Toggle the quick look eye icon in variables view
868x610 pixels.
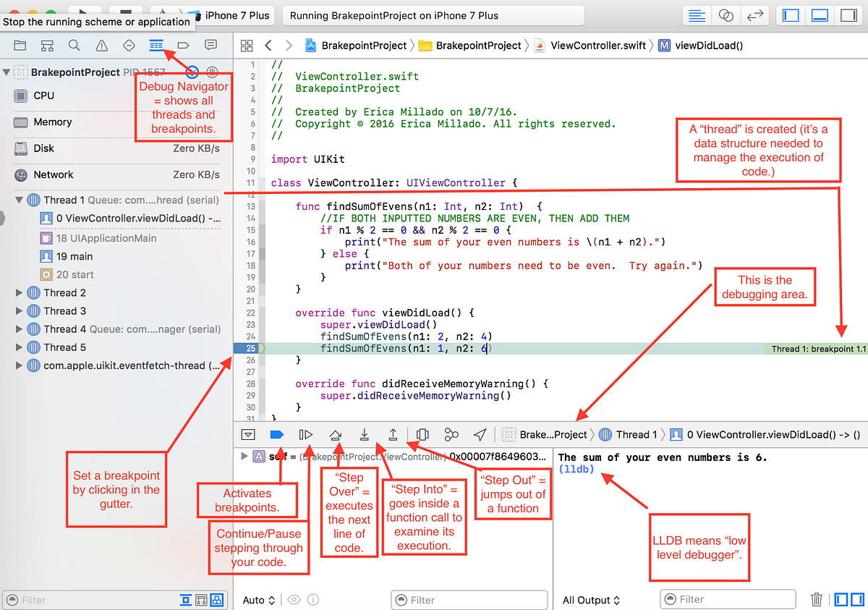294,600
